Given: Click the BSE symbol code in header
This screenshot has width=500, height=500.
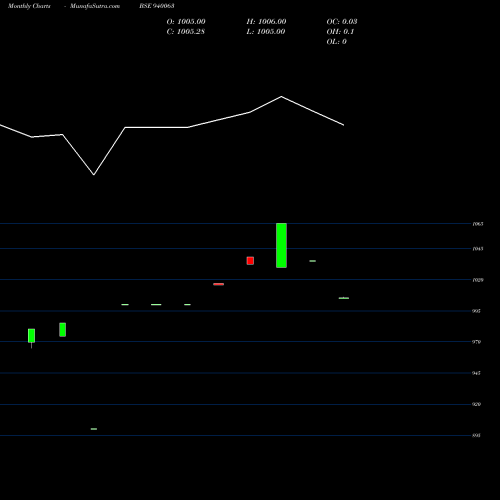Looking at the screenshot, I should click(x=157, y=6).
